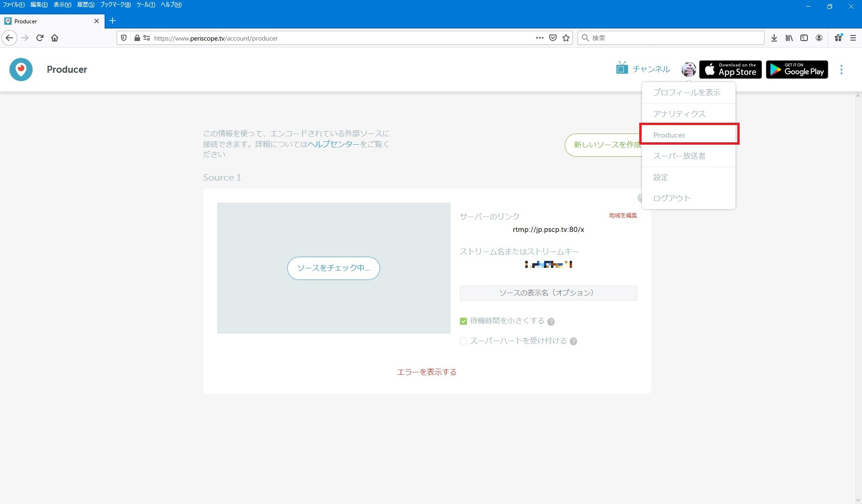Click the help icon beside 待機時間を小さくする
The width and height of the screenshot is (862, 504).
(x=551, y=322)
